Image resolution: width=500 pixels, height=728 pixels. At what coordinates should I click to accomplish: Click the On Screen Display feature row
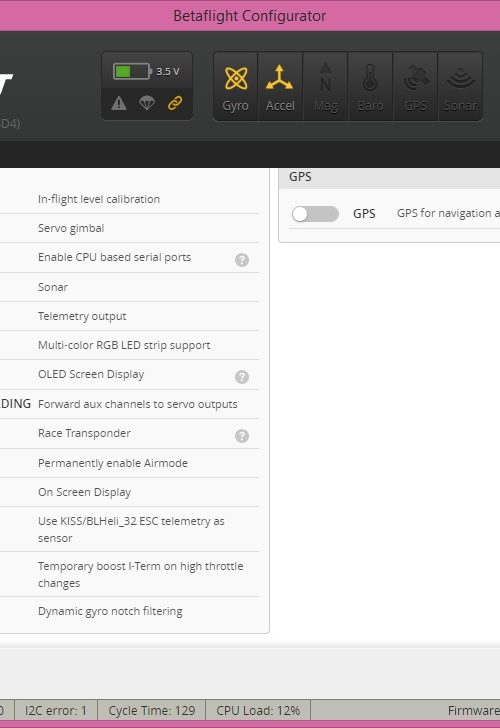pyautogui.click(x=130, y=492)
